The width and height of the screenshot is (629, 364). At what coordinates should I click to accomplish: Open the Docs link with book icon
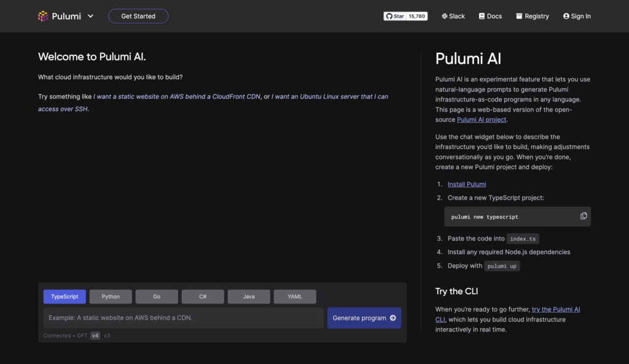point(490,17)
